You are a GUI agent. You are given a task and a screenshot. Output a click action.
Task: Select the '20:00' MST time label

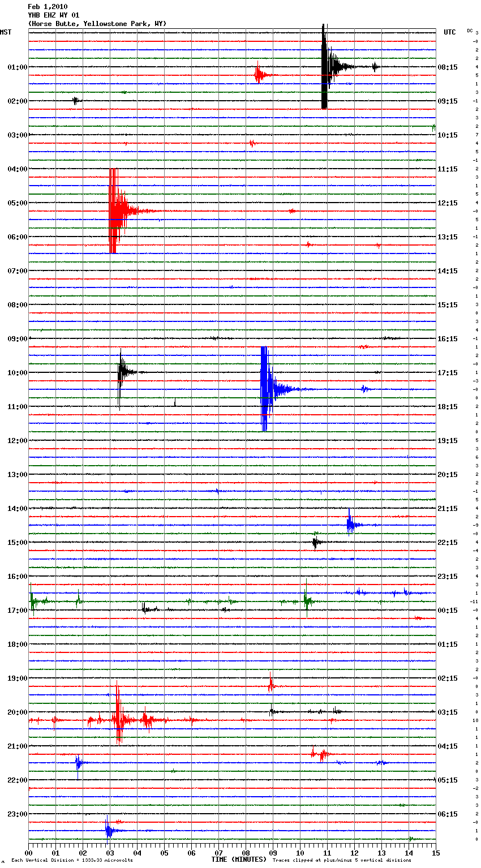pyautogui.click(x=18, y=712)
